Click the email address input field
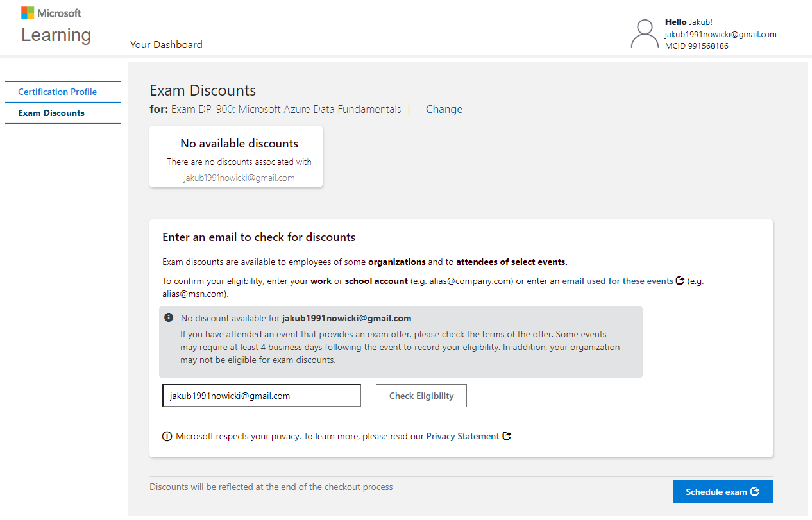Viewport: 812px width, 520px height. coord(262,396)
